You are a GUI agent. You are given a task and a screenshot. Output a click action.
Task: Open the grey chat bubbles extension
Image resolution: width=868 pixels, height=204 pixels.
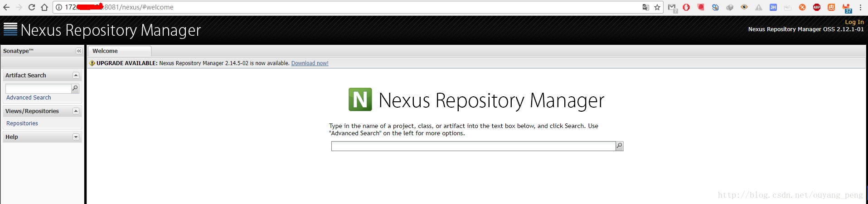pyautogui.click(x=730, y=7)
